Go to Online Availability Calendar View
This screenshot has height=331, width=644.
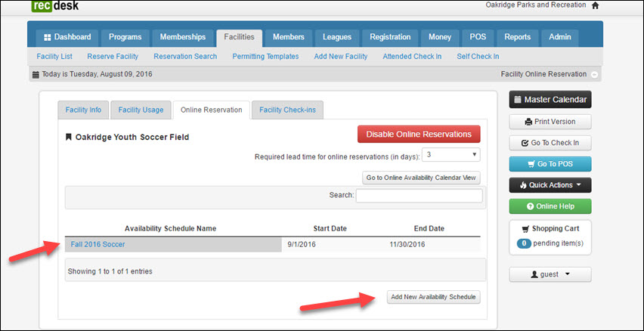[x=421, y=178]
